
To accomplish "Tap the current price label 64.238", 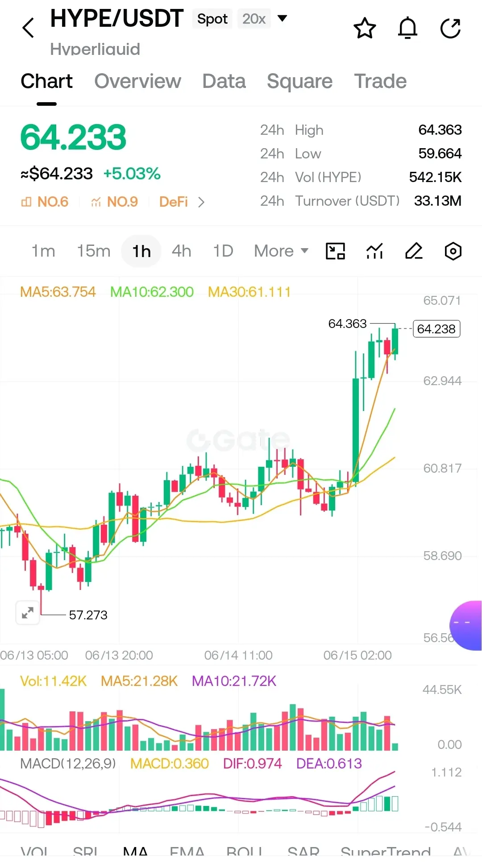I will pyautogui.click(x=436, y=329).
